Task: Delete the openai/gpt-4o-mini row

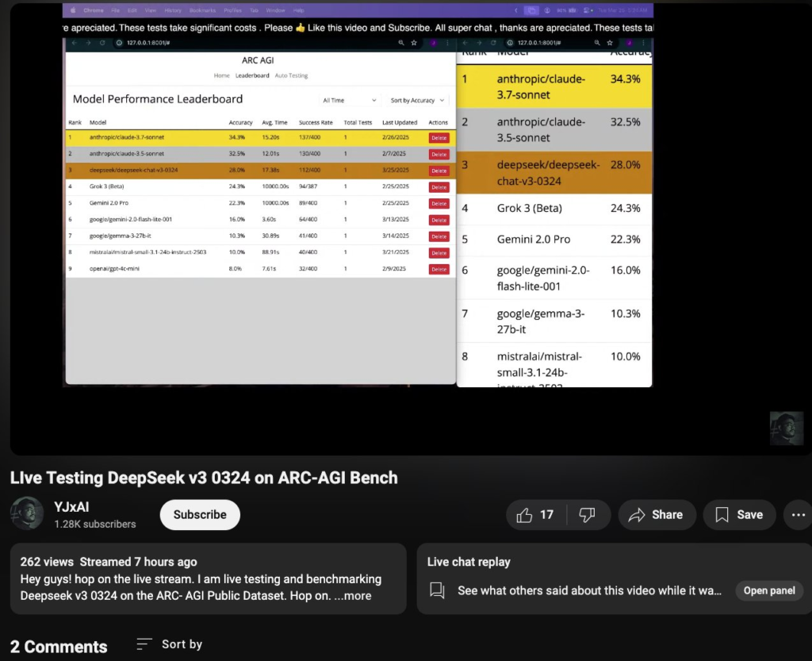Action: [439, 269]
